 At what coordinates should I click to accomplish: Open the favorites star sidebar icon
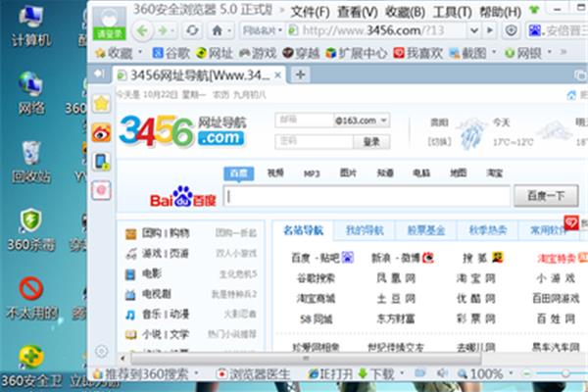pyautogui.click(x=101, y=103)
